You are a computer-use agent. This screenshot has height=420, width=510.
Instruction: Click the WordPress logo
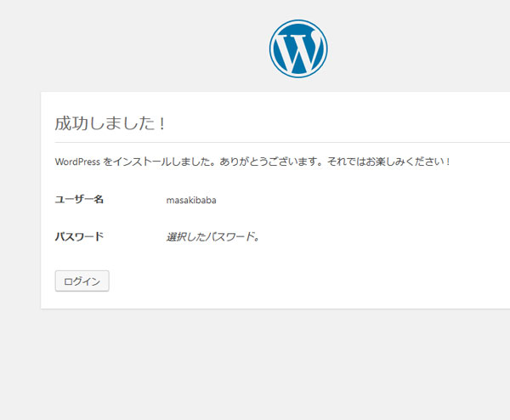[x=298, y=48]
